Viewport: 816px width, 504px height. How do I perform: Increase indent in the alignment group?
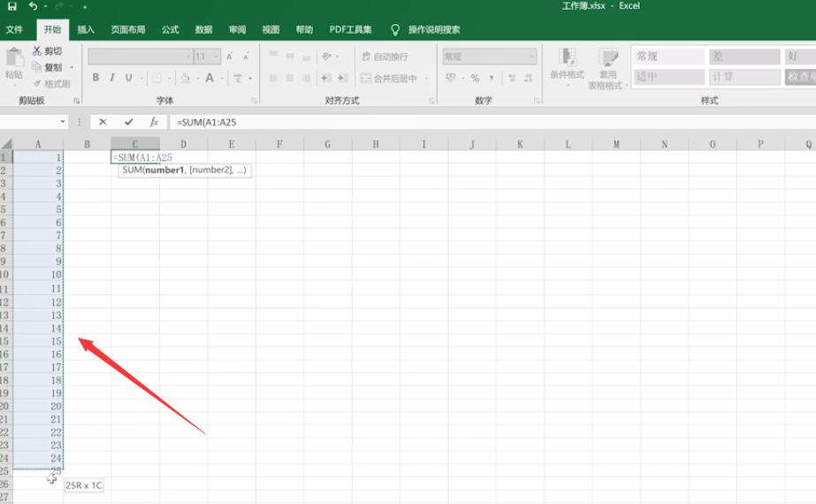coord(342,78)
